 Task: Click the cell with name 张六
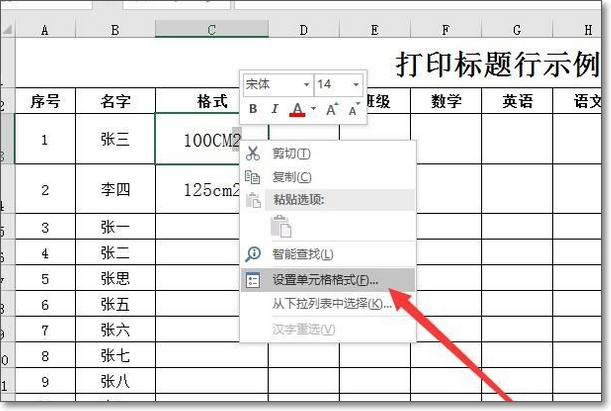(x=115, y=330)
